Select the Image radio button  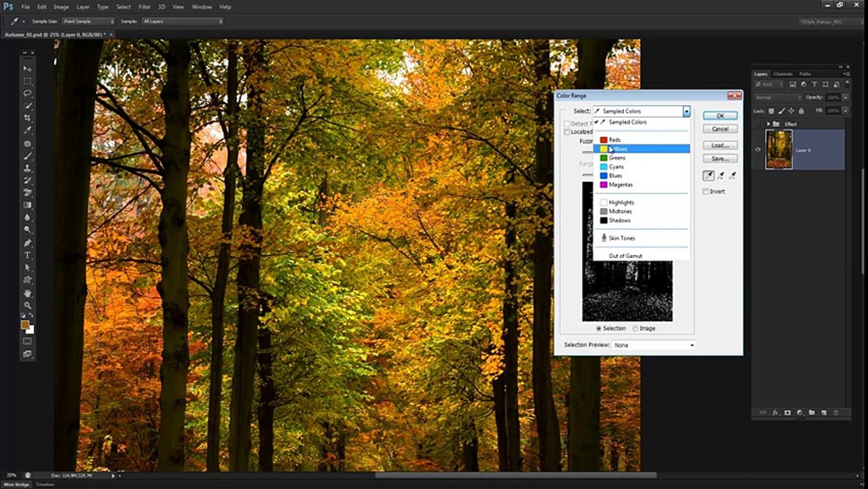(636, 328)
